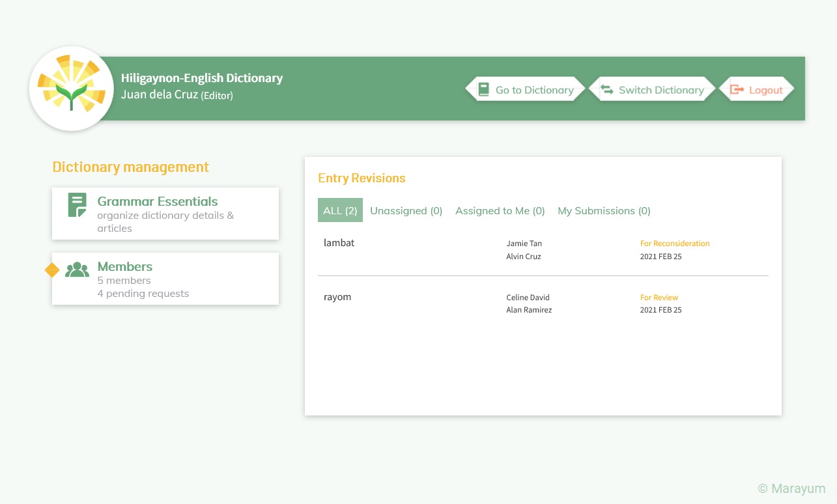Log out using the Logout button
The height and width of the screenshot is (504, 837).
click(756, 90)
